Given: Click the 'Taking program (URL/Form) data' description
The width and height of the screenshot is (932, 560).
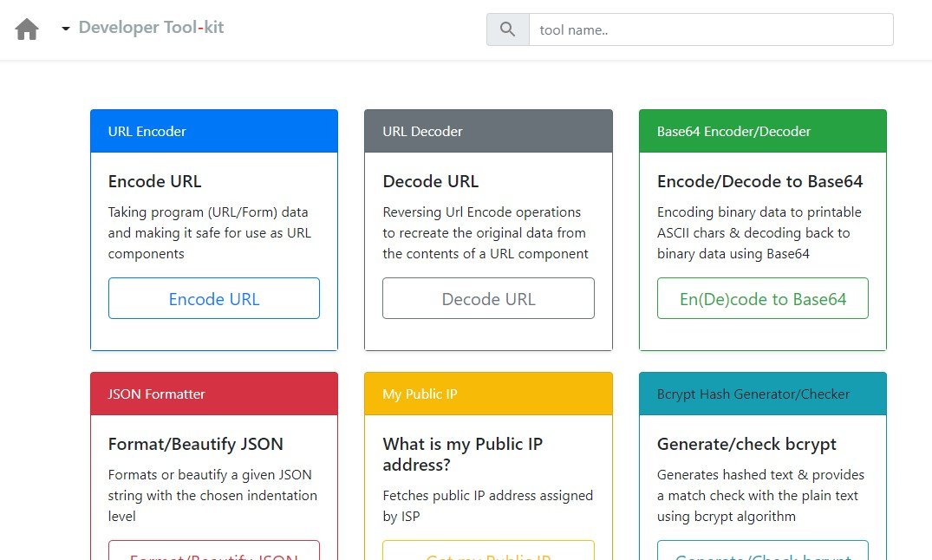Looking at the screenshot, I should pyautogui.click(x=209, y=233).
